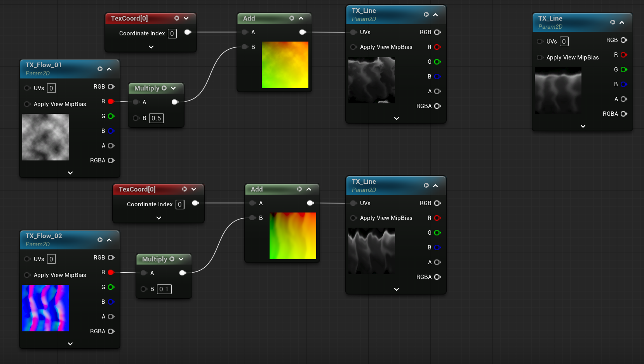Toggle preview icon on lower TX_Line header
Screen dimensions: 644x364
(426, 186)
